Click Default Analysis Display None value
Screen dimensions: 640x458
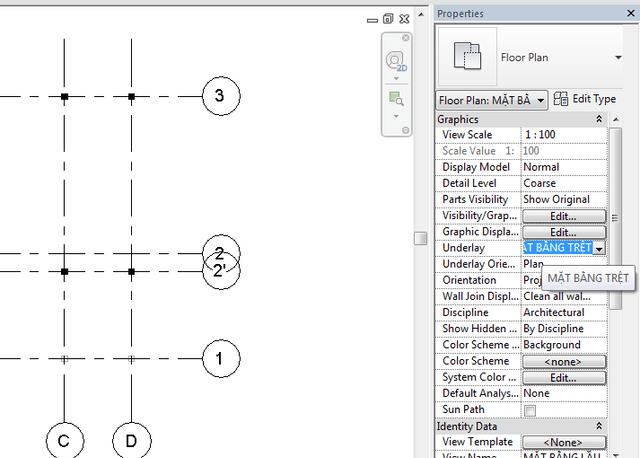[564, 393]
